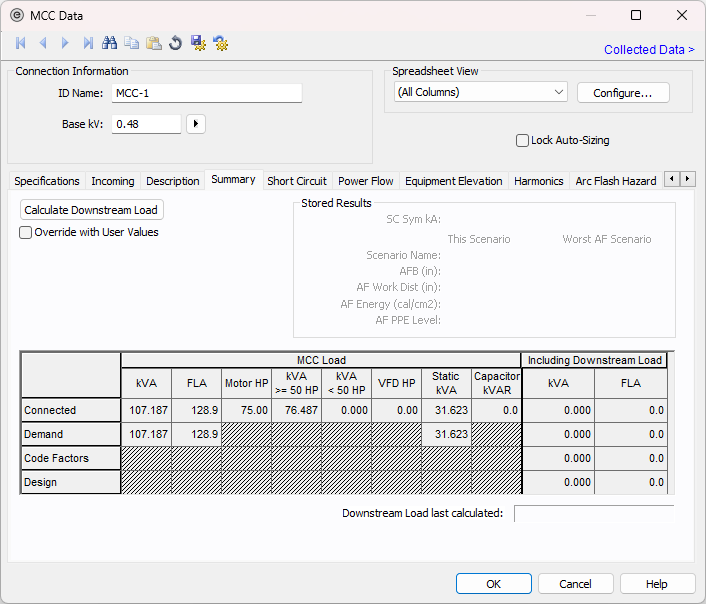Click the Base kV input field

click(x=146, y=124)
